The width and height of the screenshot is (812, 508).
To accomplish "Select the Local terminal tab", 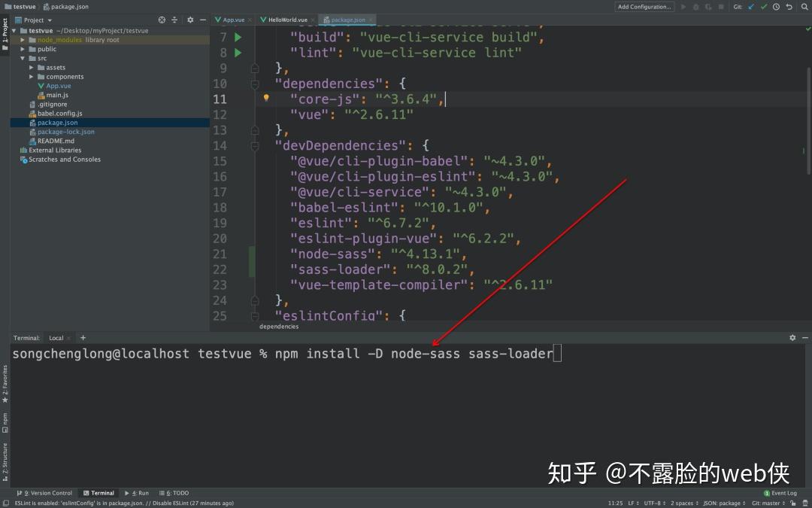I will point(56,338).
